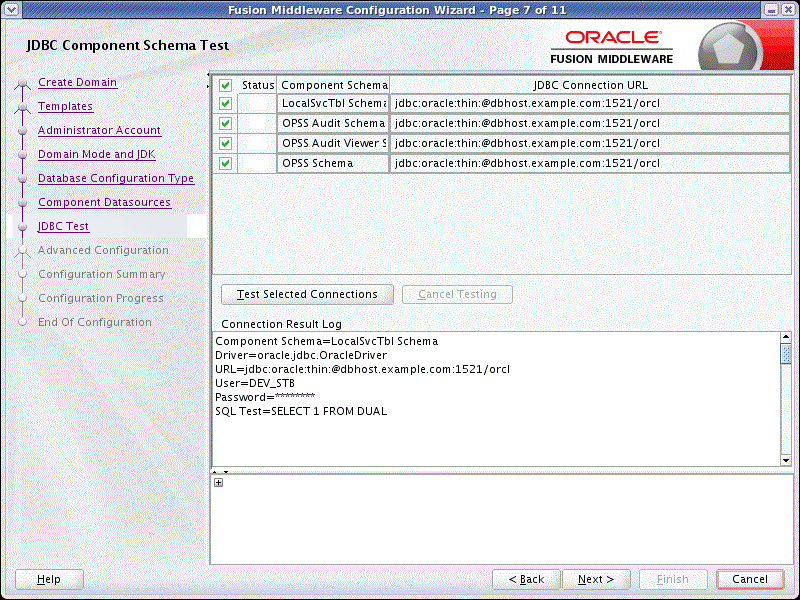The image size is (800, 600).
Task: Open Help for this wizard page
Action: [49, 579]
